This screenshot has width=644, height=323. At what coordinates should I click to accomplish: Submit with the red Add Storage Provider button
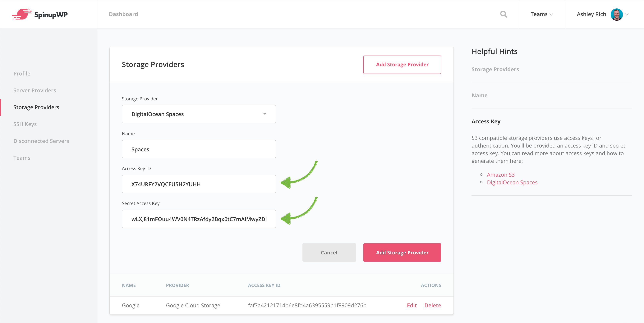[402, 252]
